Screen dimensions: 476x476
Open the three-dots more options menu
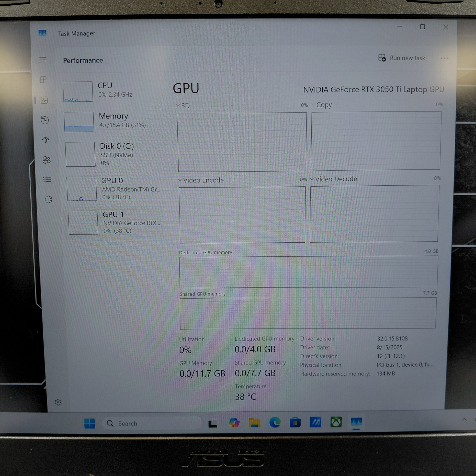point(444,58)
